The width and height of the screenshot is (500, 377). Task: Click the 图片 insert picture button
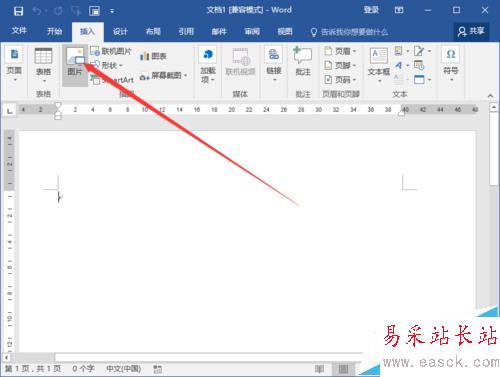(x=75, y=65)
